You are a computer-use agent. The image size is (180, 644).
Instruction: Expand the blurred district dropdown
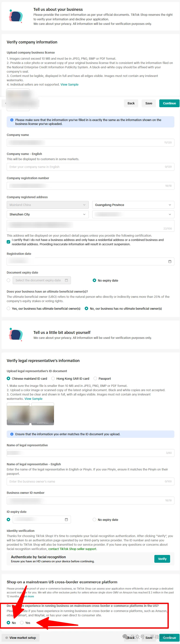pos(133,215)
